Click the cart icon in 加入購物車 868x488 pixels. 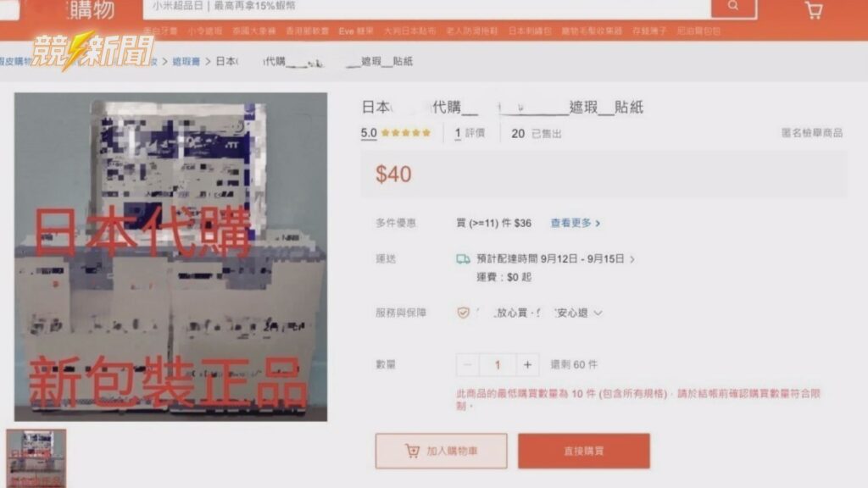pos(413,451)
